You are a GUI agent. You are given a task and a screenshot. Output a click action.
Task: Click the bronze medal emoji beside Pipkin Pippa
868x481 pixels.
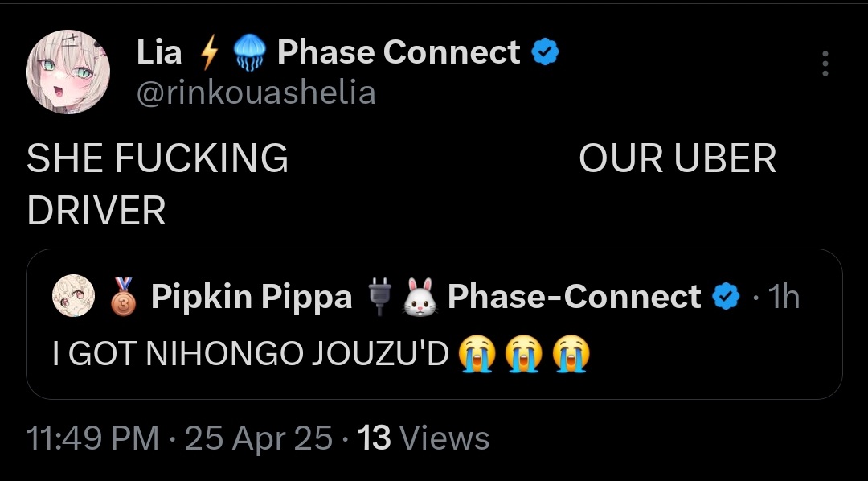(120, 297)
